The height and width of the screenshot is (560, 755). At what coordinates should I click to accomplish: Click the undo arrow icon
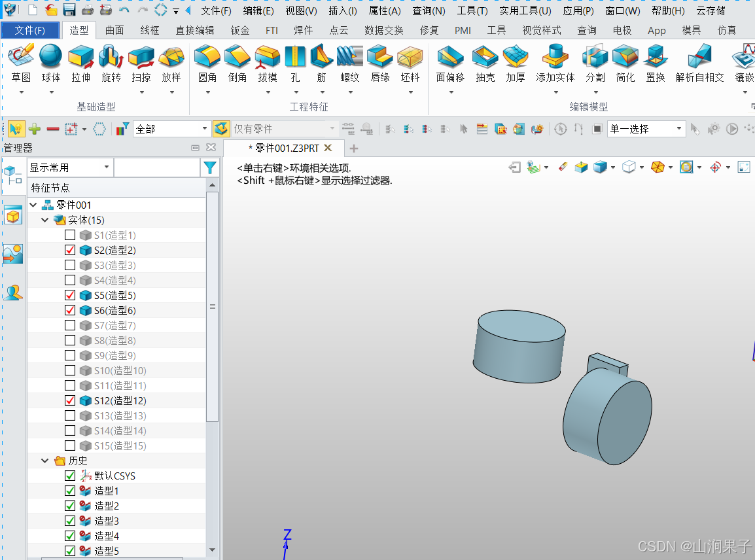[124, 10]
